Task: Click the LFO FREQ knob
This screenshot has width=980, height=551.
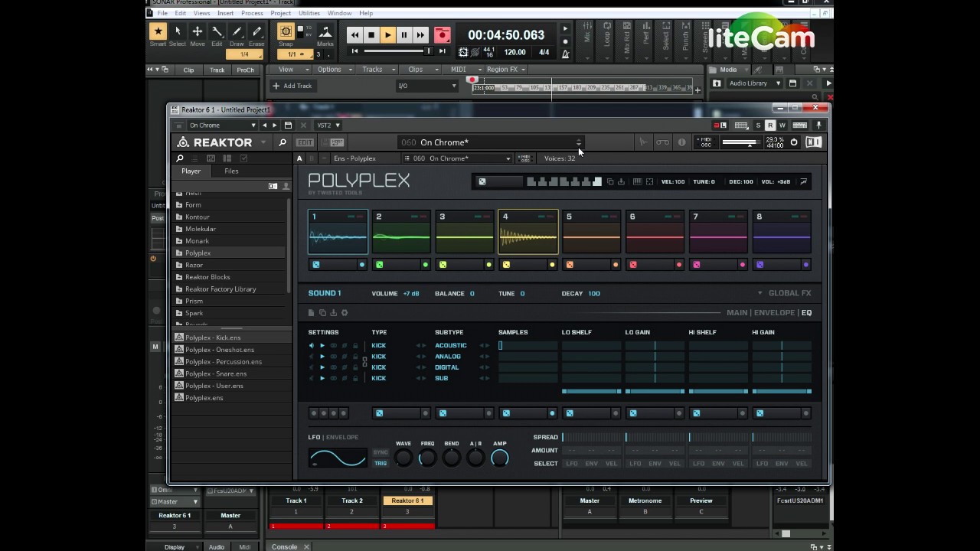Action: coord(427,458)
